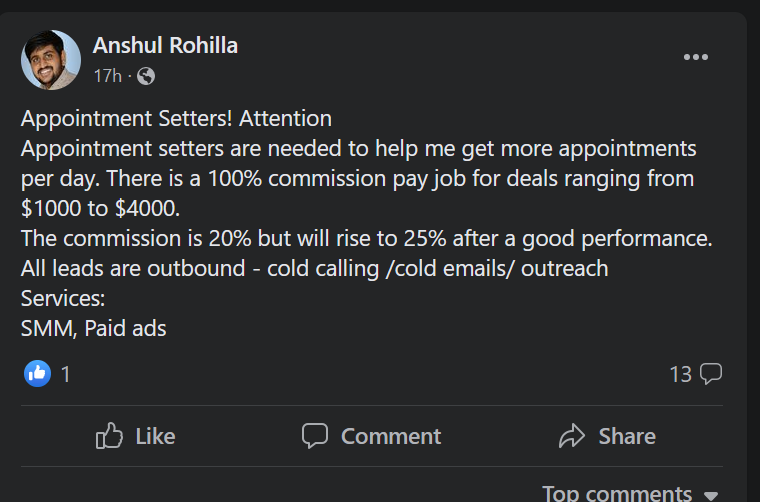Open Anshul Rohilla's profile name link
The height and width of the screenshot is (502, 760).
(x=165, y=45)
